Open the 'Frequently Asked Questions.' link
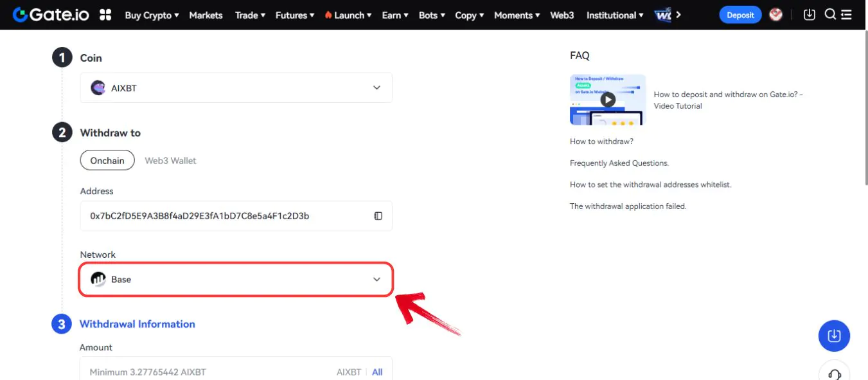The height and width of the screenshot is (380, 868). (x=619, y=163)
